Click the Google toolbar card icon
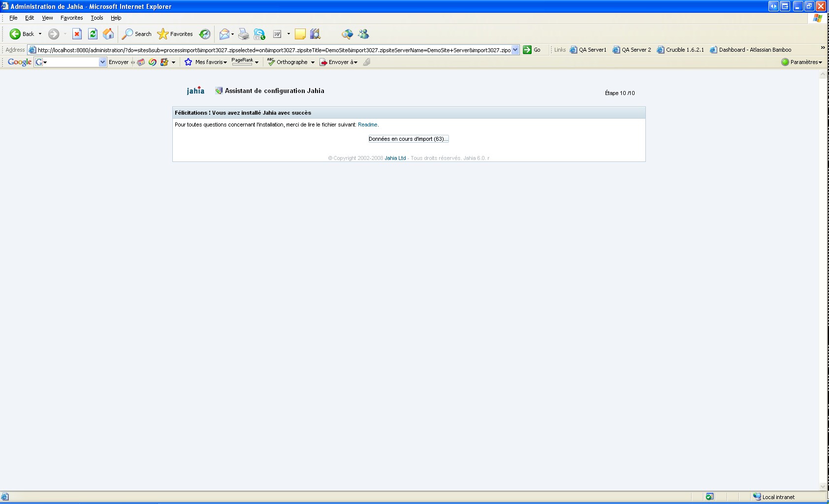 (141, 62)
